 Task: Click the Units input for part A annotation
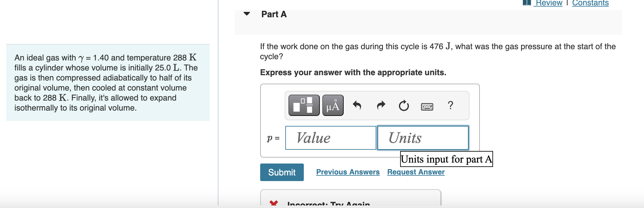click(x=446, y=159)
